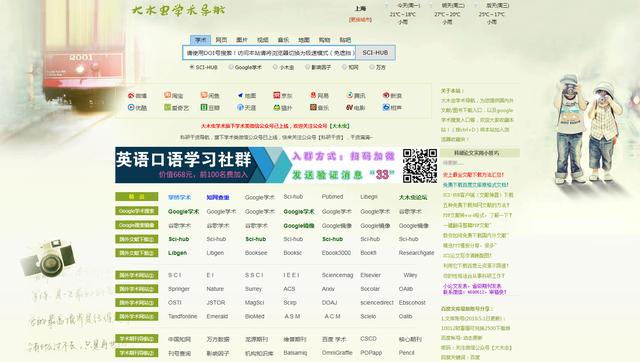Switch to the 学术 search tab

point(200,40)
